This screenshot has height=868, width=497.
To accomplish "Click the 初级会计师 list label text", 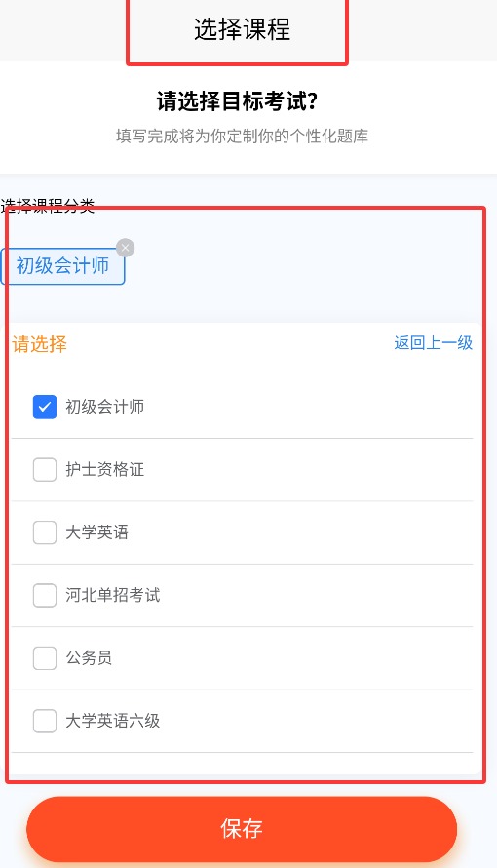I will tap(104, 407).
